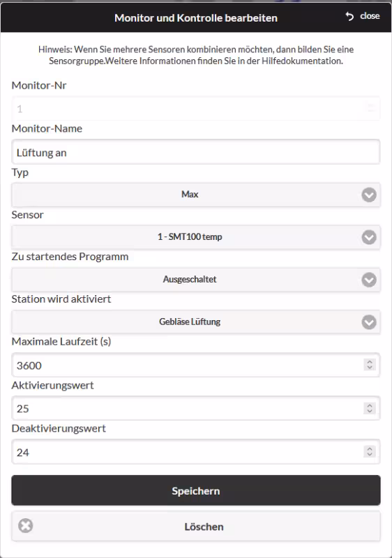The image size is (392, 558).
Task: Click the Monitor-Name label
Action: [47, 128]
